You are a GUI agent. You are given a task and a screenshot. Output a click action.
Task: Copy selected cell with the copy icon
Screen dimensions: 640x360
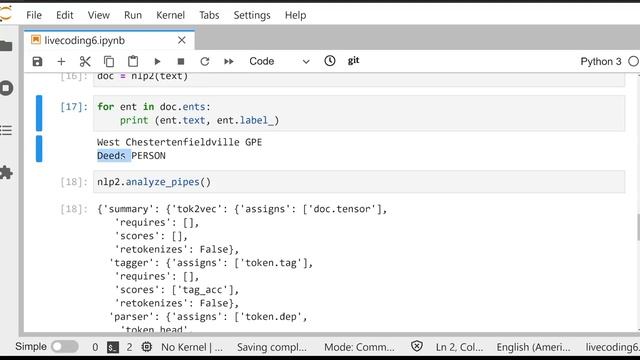coord(109,61)
